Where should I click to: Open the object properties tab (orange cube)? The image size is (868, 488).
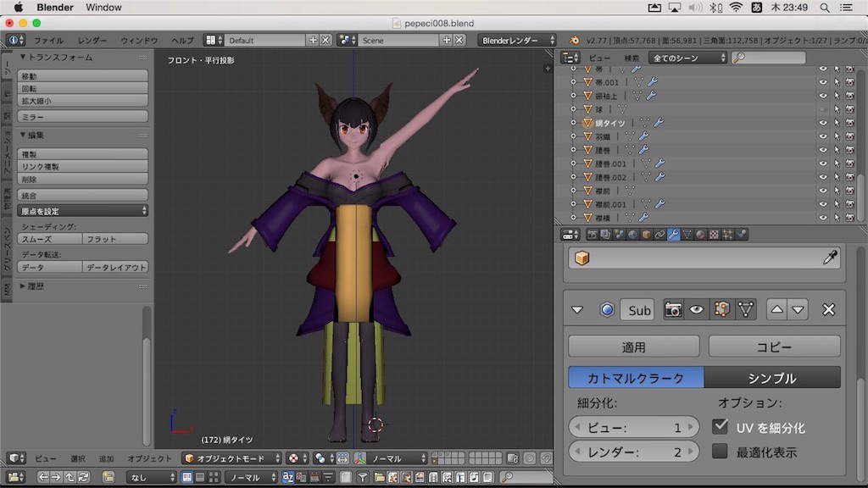(646, 235)
